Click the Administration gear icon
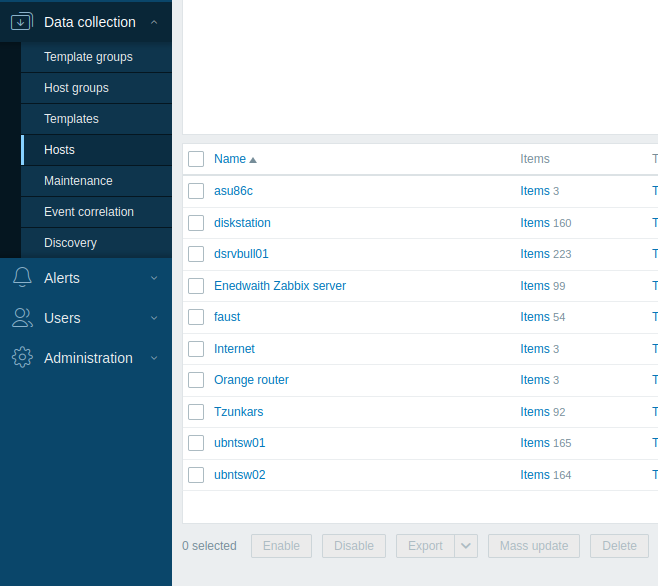The image size is (658, 586). point(22,358)
